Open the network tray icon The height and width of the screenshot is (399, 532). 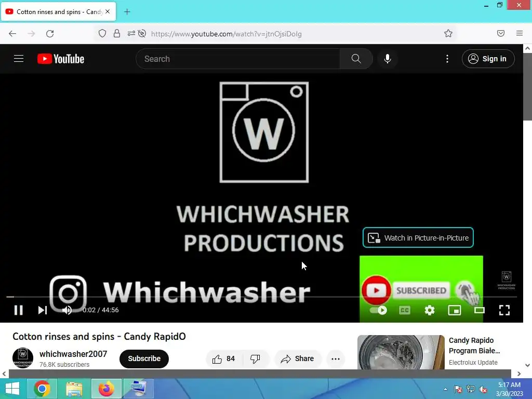click(x=471, y=389)
